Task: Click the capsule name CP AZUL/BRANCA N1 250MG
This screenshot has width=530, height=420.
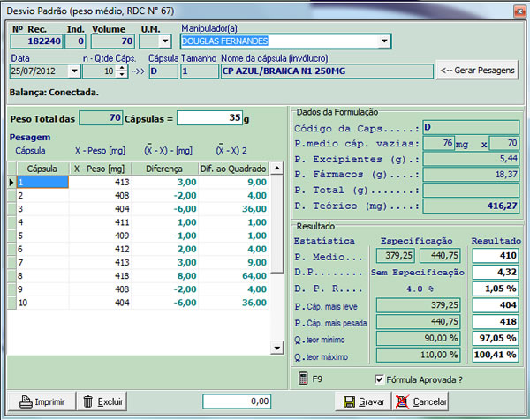Action: pyautogui.click(x=327, y=71)
